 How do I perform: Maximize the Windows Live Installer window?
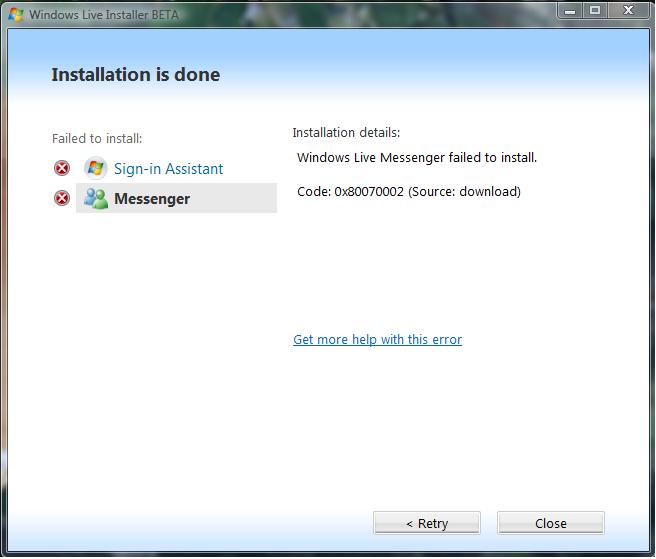click(x=595, y=10)
